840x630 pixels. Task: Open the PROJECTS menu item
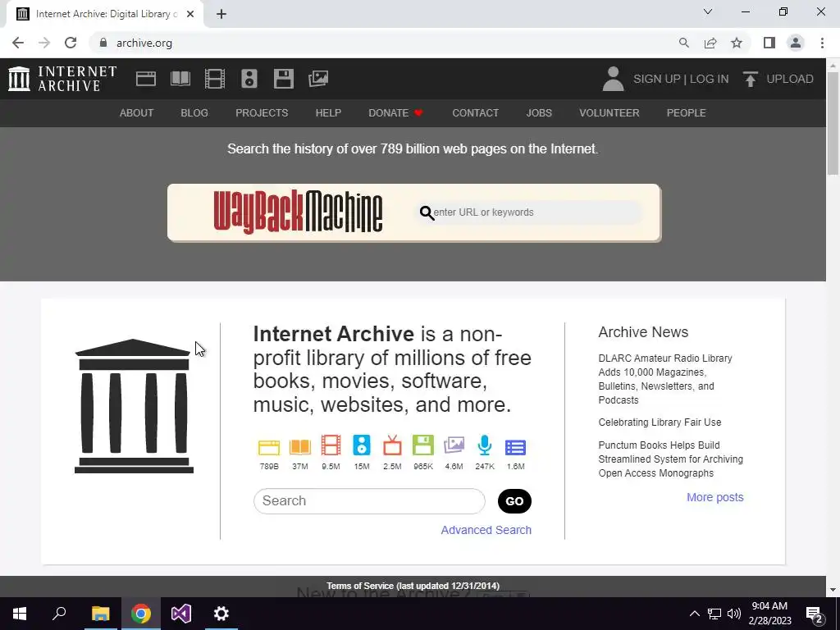[x=262, y=113]
